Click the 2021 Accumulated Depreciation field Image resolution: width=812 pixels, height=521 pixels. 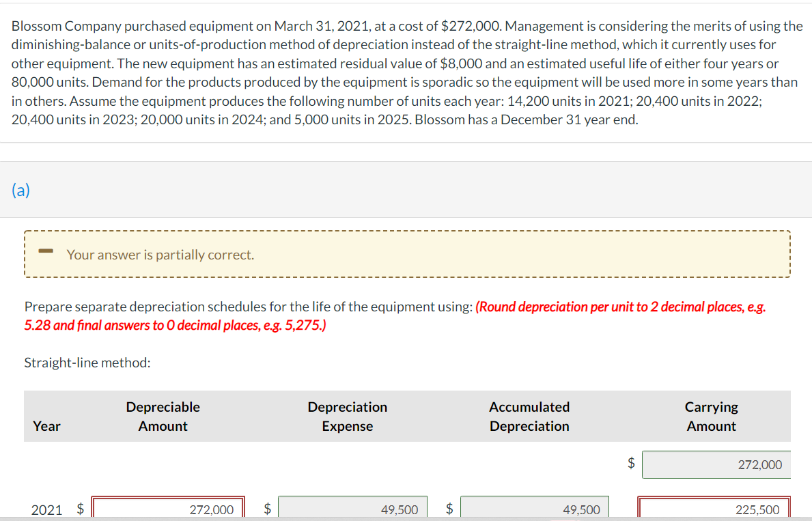pyautogui.click(x=535, y=508)
